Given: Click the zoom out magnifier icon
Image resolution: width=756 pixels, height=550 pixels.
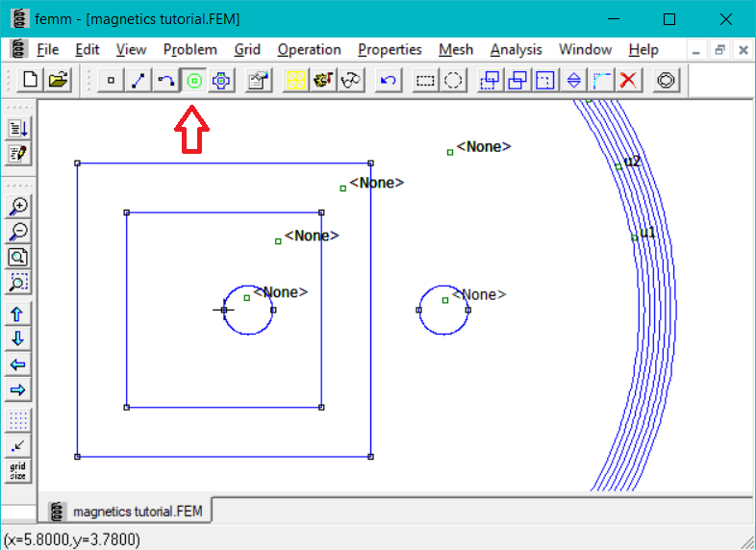Looking at the screenshot, I should (17, 232).
